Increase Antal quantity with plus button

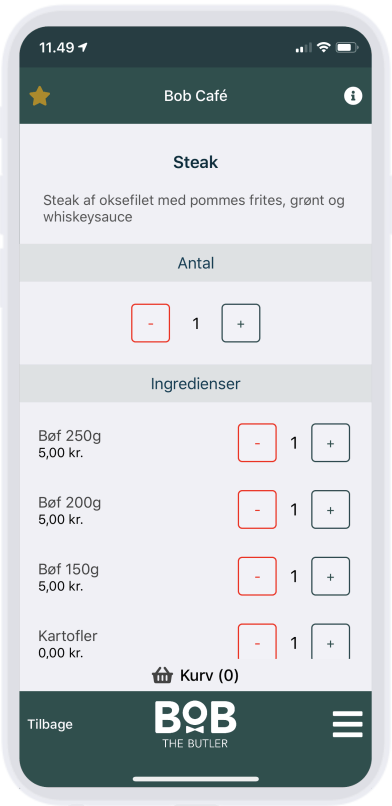tap(240, 323)
